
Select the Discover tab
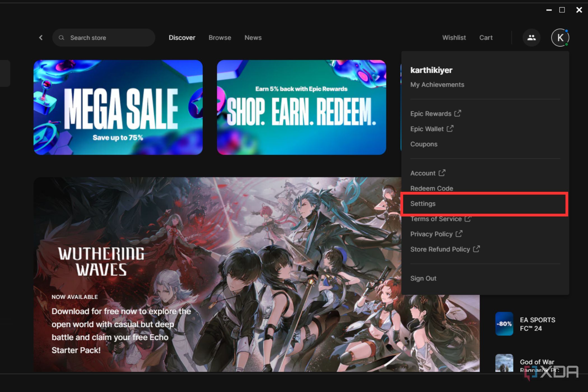(x=182, y=38)
